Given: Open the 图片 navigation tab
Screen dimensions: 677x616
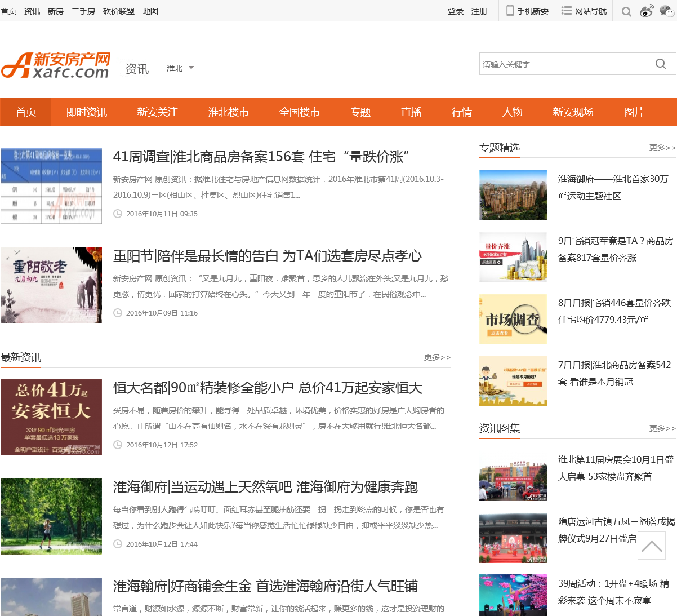Looking at the screenshot, I should [634, 112].
